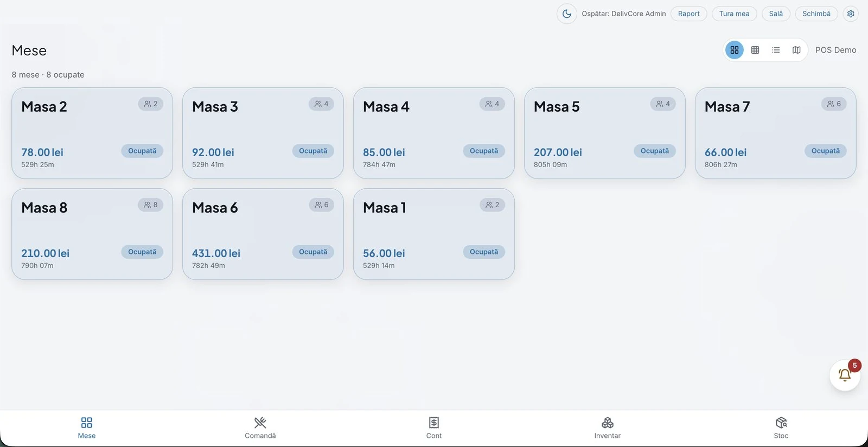This screenshot has height=447, width=868.
Task: Switch to the compact grid view icon
Action: click(755, 50)
